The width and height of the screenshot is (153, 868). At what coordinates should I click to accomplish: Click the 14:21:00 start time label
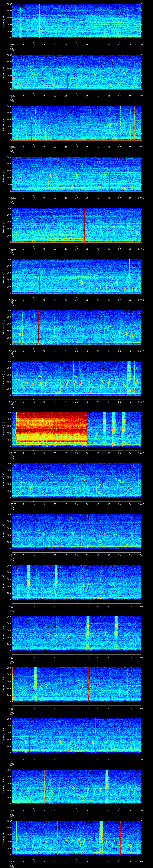[12, 300]
